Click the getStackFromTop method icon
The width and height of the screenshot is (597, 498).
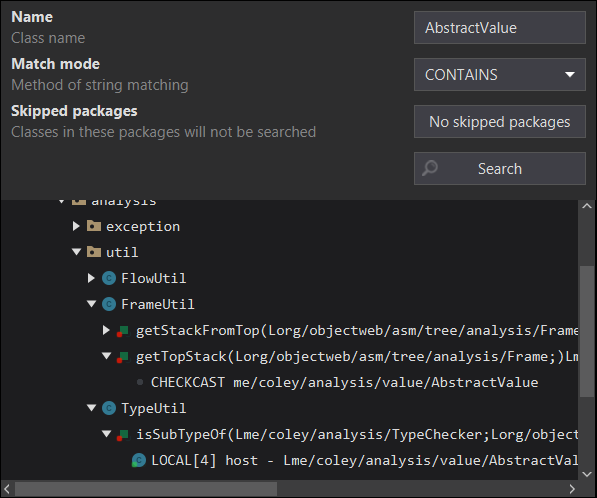coord(123,331)
